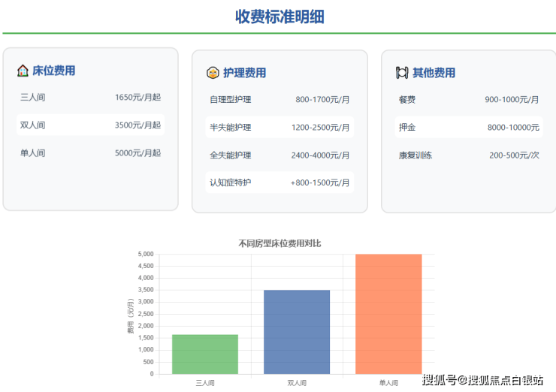Select the 三人间 price row
This screenshot has height=392, width=556.
(x=90, y=98)
